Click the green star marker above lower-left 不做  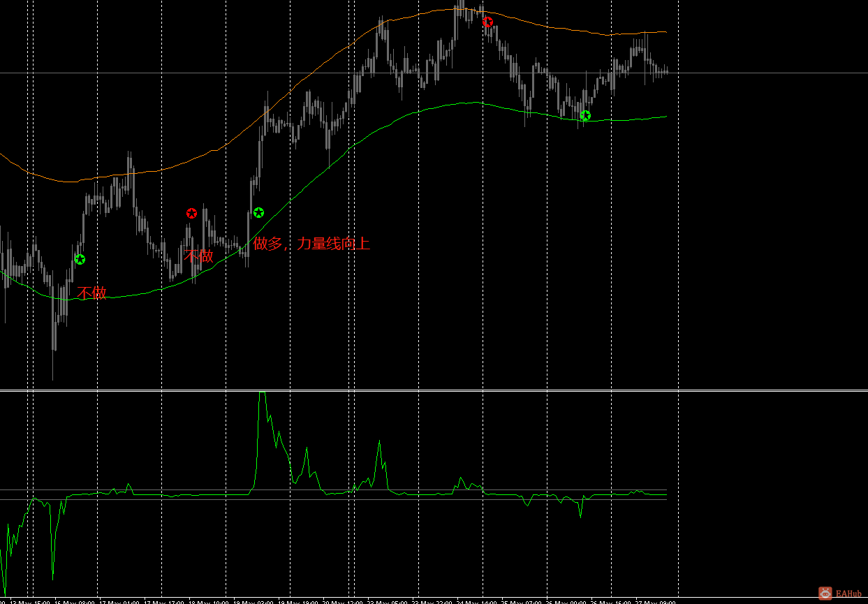pyautogui.click(x=80, y=259)
